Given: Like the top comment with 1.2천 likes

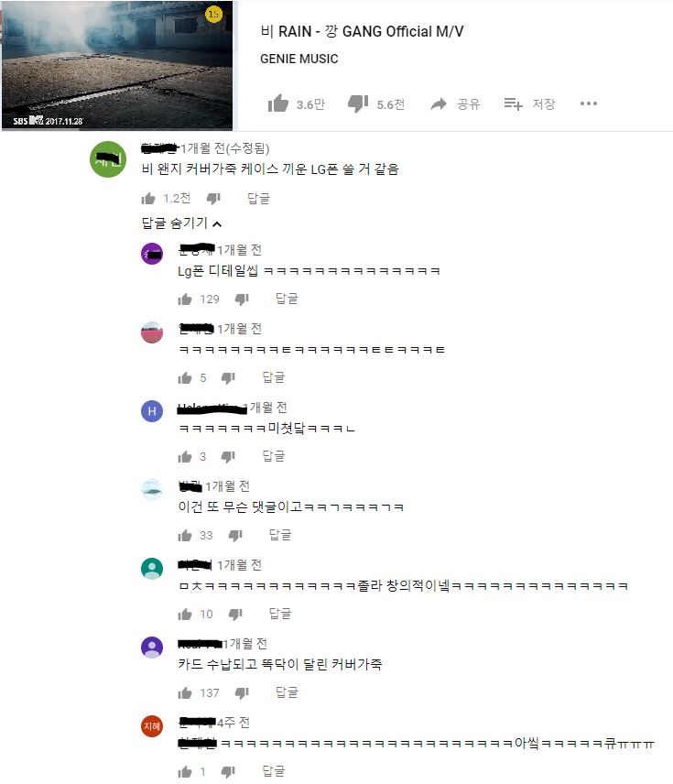Looking at the screenshot, I should [x=148, y=199].
